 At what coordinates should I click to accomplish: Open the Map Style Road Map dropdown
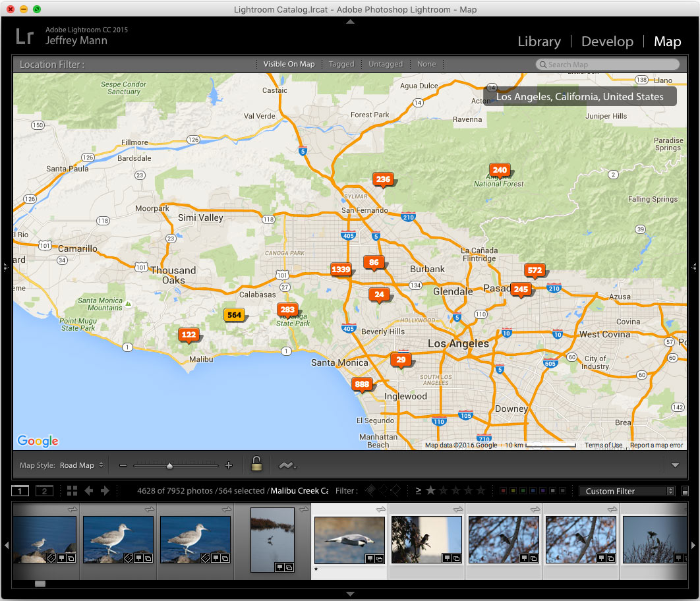click(81, 465)
